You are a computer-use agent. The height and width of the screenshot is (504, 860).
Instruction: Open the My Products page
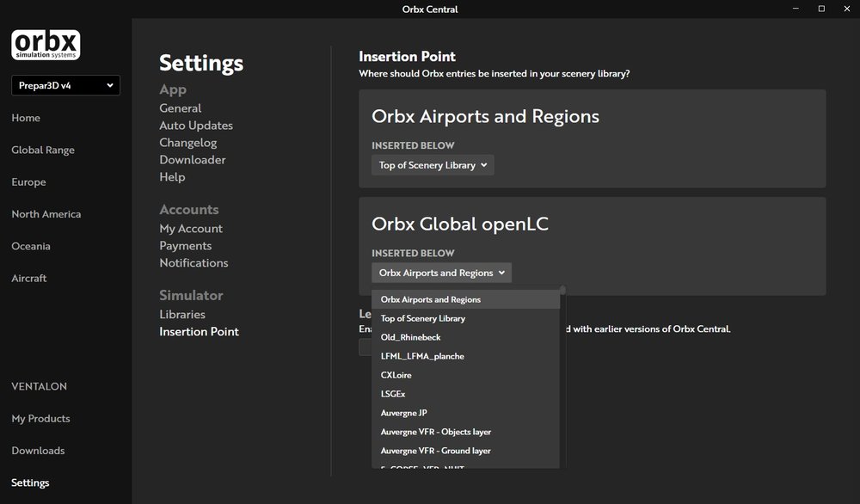(x=40, y=419)
